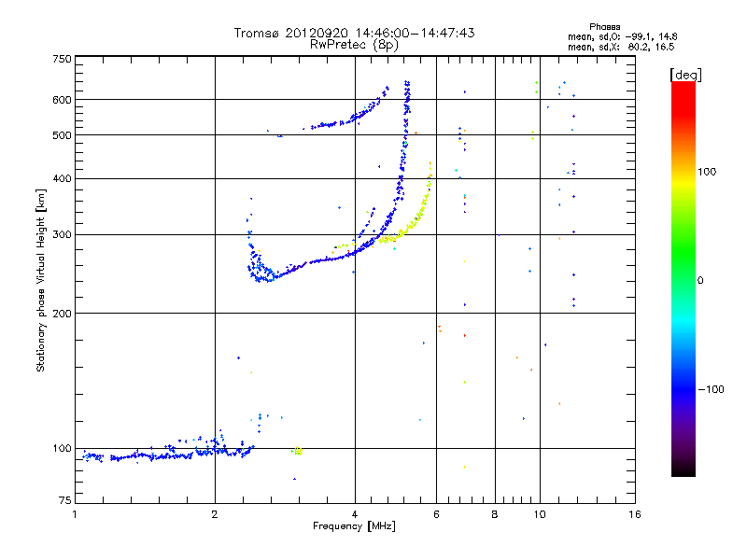This screenshot has height=560, width=747.
Task: Click the black bottom of the phase colorbar
Action: 684,469
